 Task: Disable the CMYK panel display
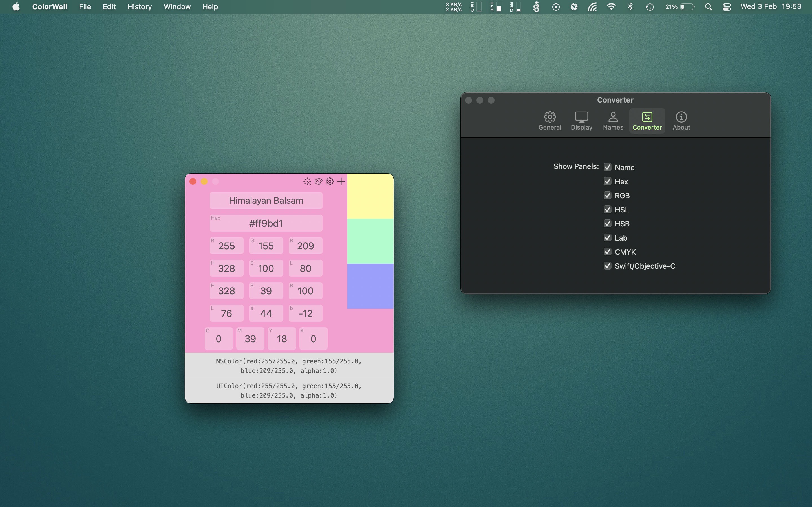pos(607,251)
